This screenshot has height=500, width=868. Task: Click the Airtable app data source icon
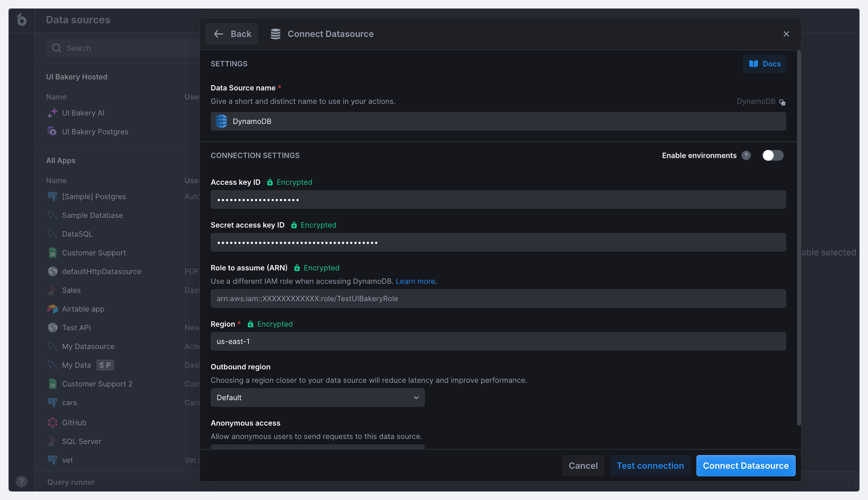(x=52, y=309)
